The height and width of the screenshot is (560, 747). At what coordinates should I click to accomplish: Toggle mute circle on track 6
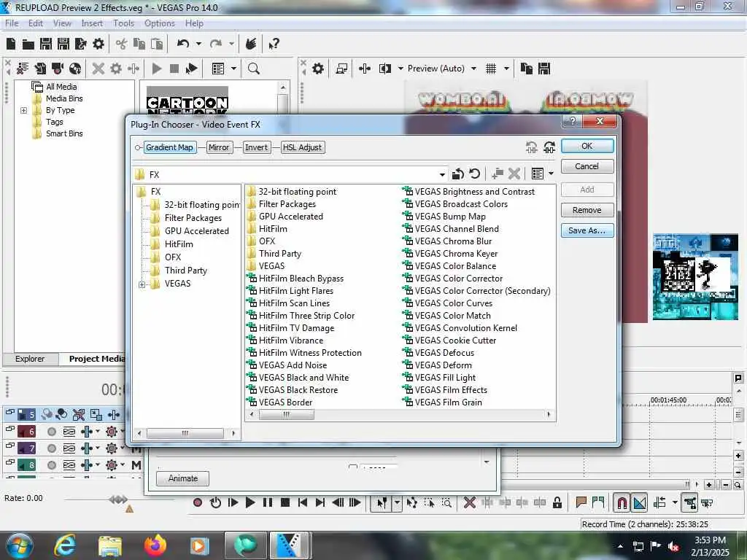click(52, 432)
